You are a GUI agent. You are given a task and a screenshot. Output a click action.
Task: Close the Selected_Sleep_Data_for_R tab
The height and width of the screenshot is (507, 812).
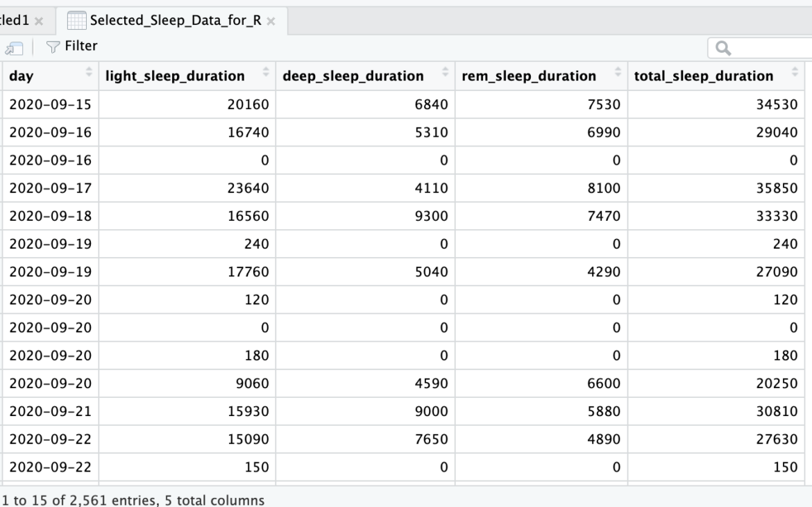coord(271,22)
